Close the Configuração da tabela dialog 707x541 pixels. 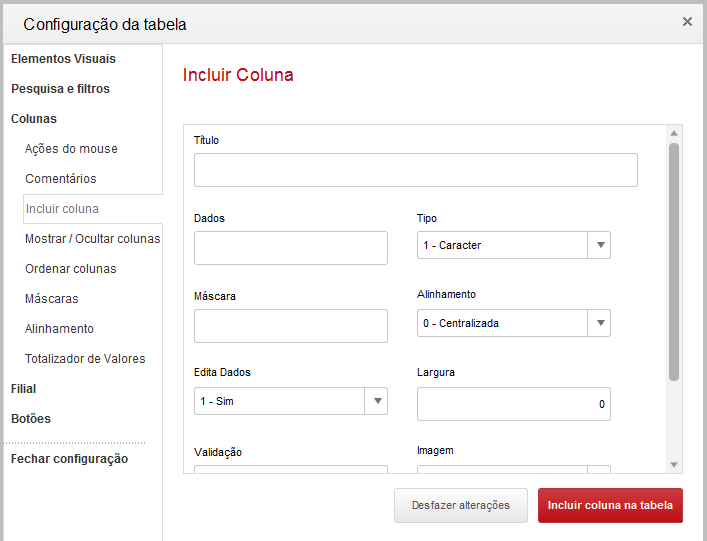click(x=687, y=22)
